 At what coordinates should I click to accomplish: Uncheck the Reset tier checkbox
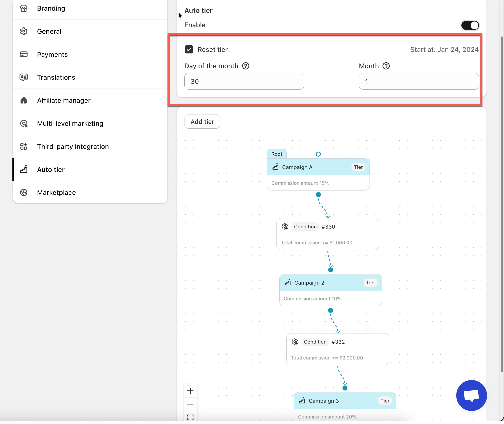tap(189, 49)
